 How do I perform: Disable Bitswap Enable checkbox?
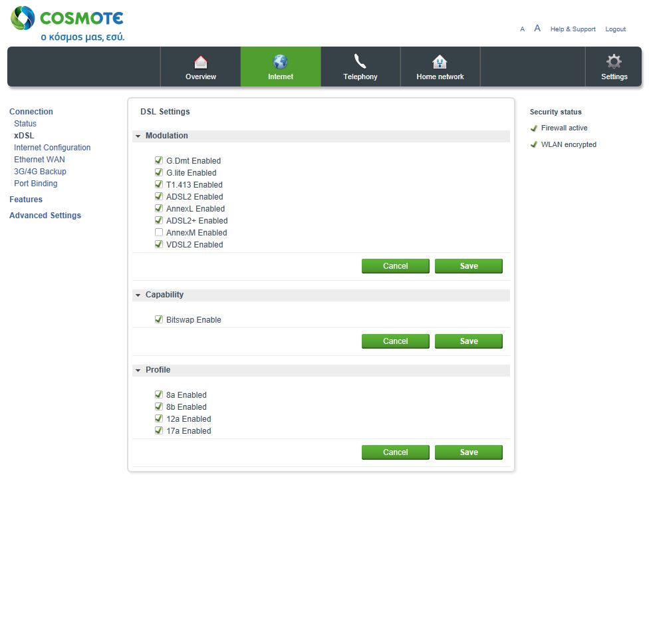(x=159, y=319)
